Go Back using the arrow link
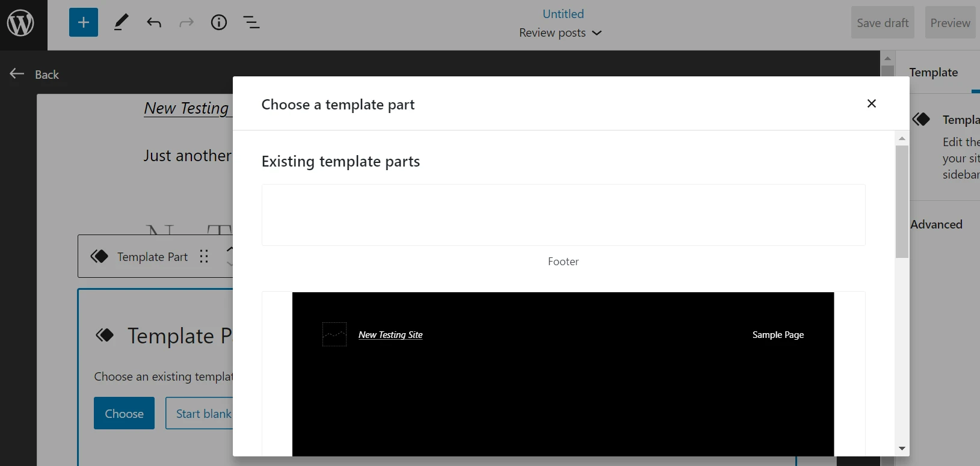This screenshot has height=466, width=980. [34, 74]
